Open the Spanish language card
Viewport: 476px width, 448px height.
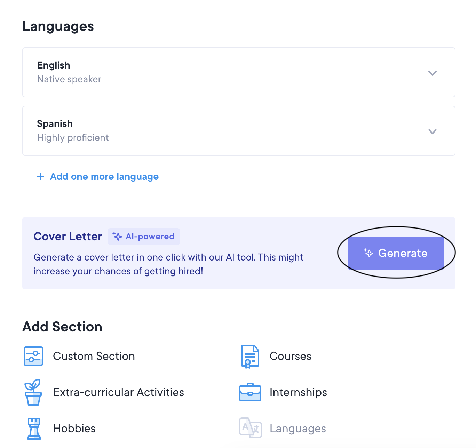coord(209,131)
